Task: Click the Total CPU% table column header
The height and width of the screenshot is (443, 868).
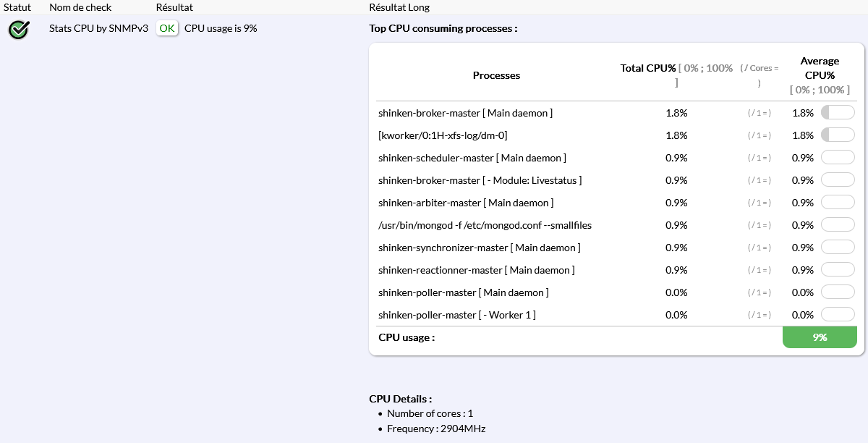Action: click(648, 68)
